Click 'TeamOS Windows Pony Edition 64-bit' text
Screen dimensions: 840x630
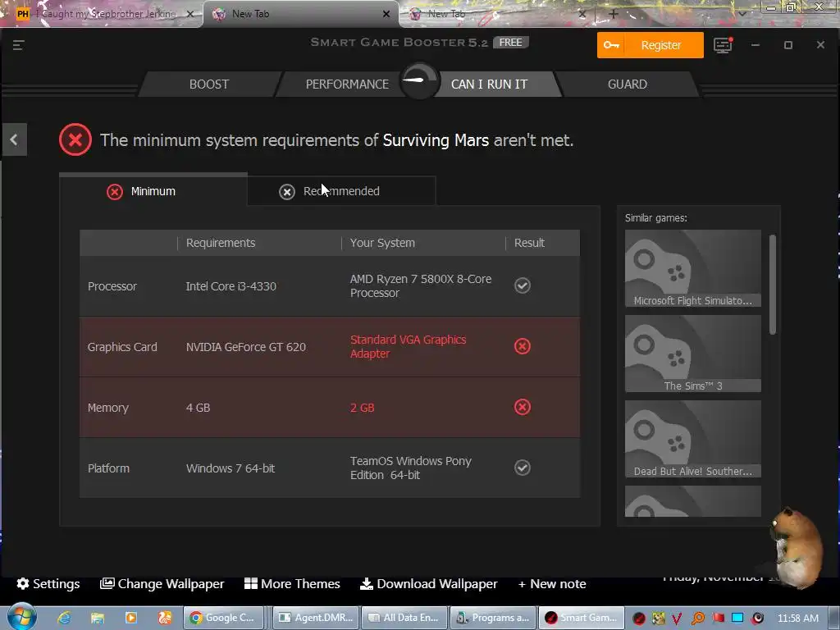point(411,468)
